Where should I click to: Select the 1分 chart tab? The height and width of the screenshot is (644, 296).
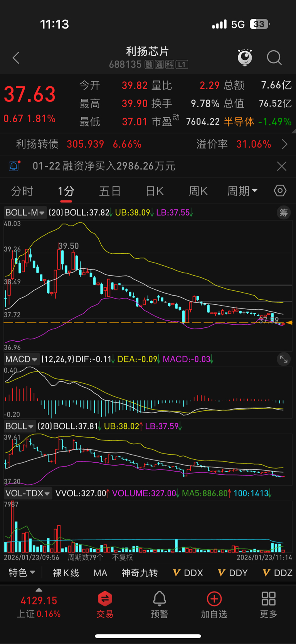pyautogui.click(x=66, y=191)
